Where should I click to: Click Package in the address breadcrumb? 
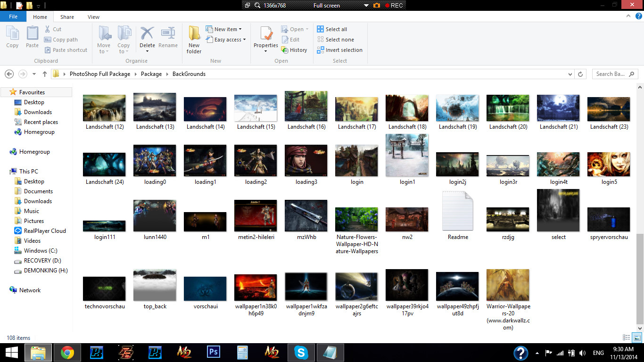(x=151, y=74)
